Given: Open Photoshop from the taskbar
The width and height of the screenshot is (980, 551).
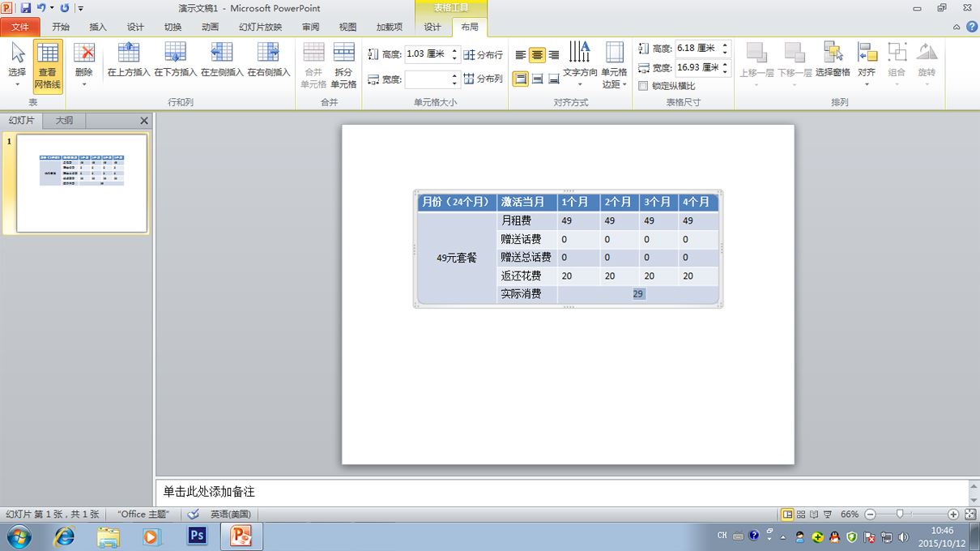Looking at the screenshot, I should click(x=197, y=536).
